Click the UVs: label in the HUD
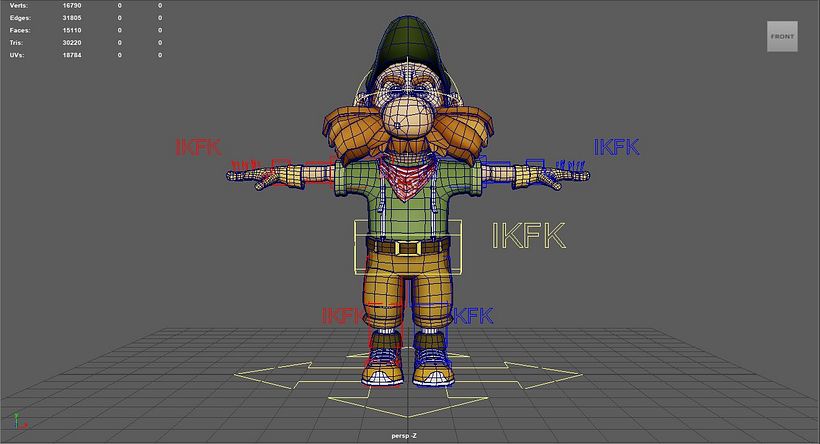Image resolution: width=820 pixels, height=444 pixels. pyautogui.click(x=17, y=55)
